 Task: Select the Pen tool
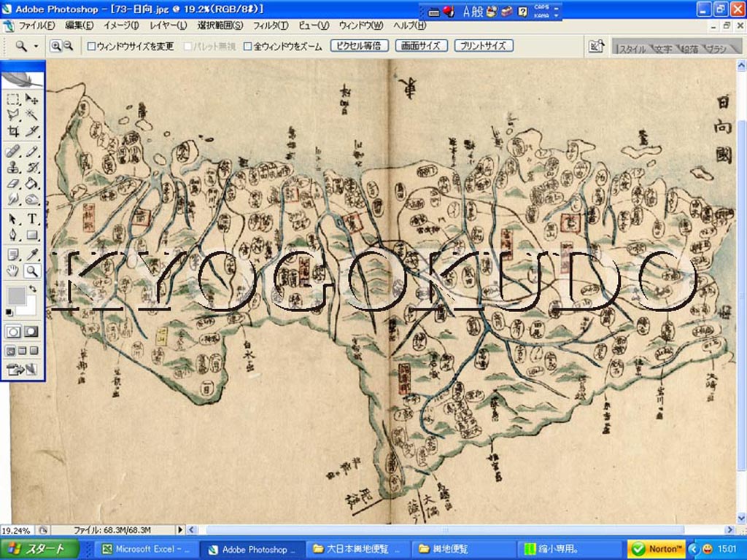coord(13,236)
